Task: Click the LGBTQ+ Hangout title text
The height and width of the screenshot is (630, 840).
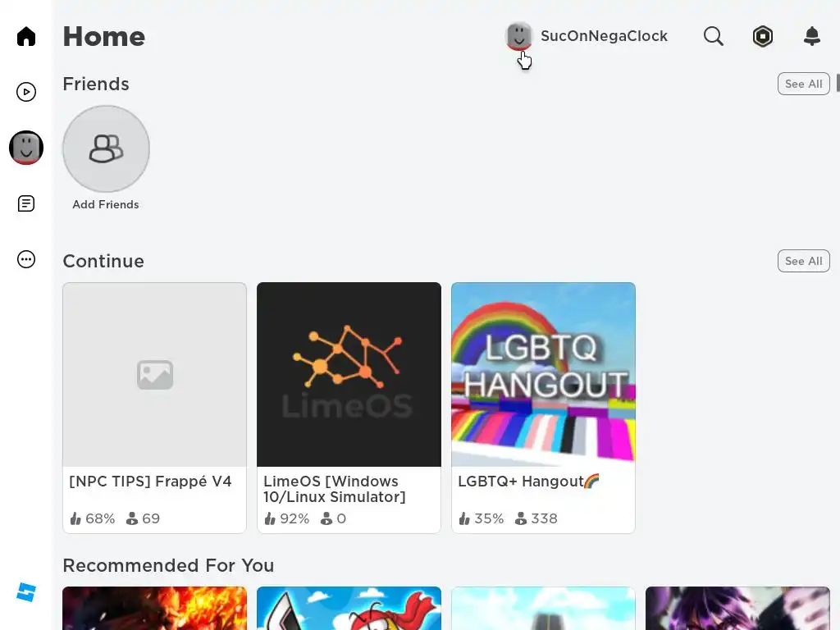Action: [528, 481]
